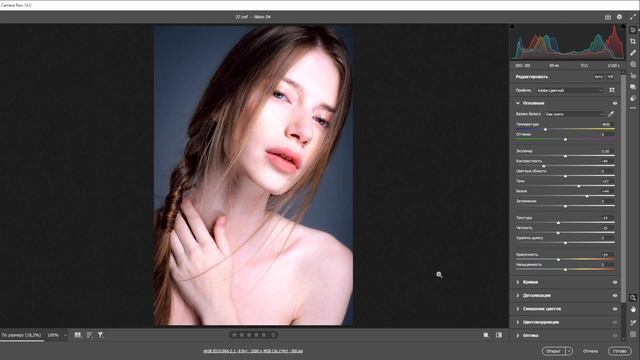Toggle highlight clipping warning on histogram
Viewport: 640px width, 360px height.
[x=623, y=26]
